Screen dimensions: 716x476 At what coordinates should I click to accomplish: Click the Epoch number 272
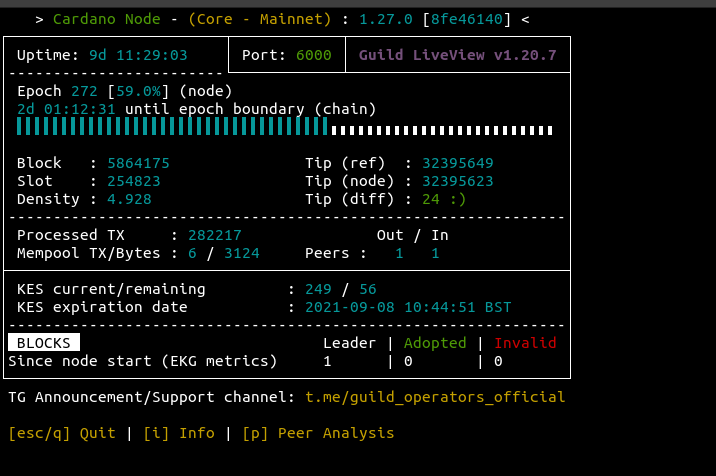(84, 91)
